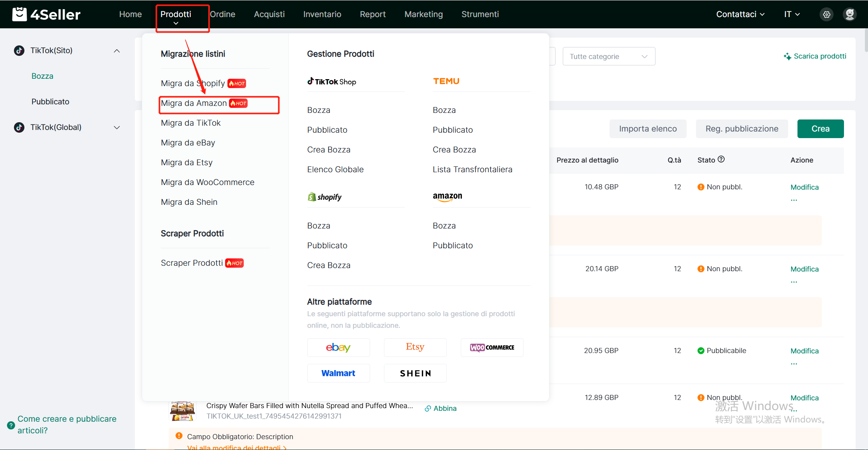
Task: Expand the TikTok(Global) section
Action: [x=117, y=128]
